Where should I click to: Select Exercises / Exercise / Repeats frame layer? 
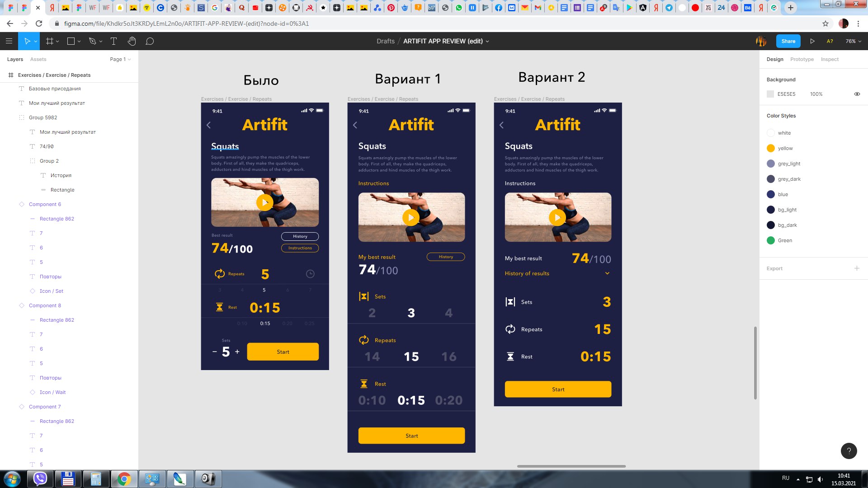(x=54, y=75)
